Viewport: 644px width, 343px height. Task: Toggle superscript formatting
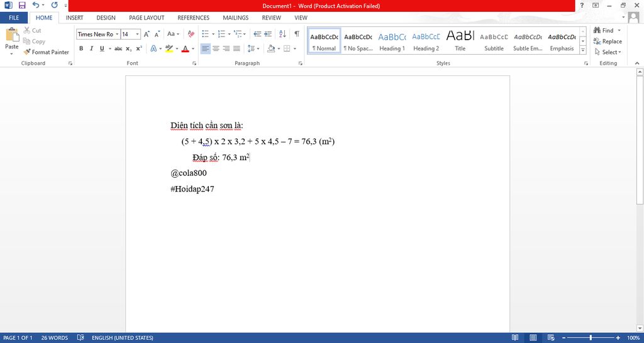(139, 48)
